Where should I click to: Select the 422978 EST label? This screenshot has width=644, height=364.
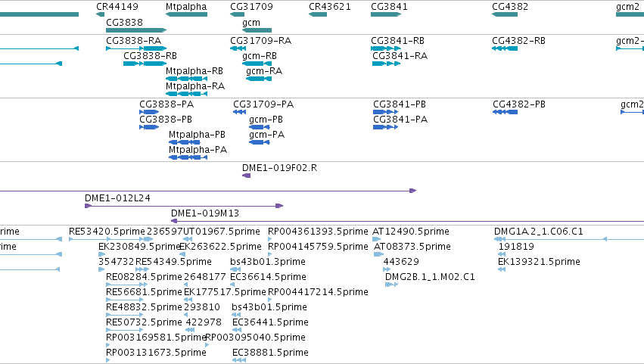point(204,322)
